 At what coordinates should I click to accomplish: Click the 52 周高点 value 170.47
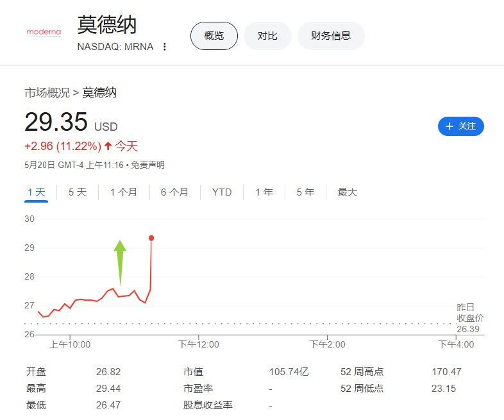coord(446,372)
